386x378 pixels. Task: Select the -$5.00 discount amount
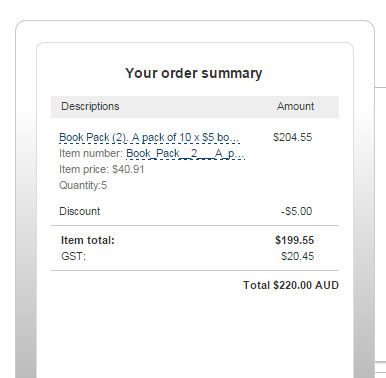296,211
